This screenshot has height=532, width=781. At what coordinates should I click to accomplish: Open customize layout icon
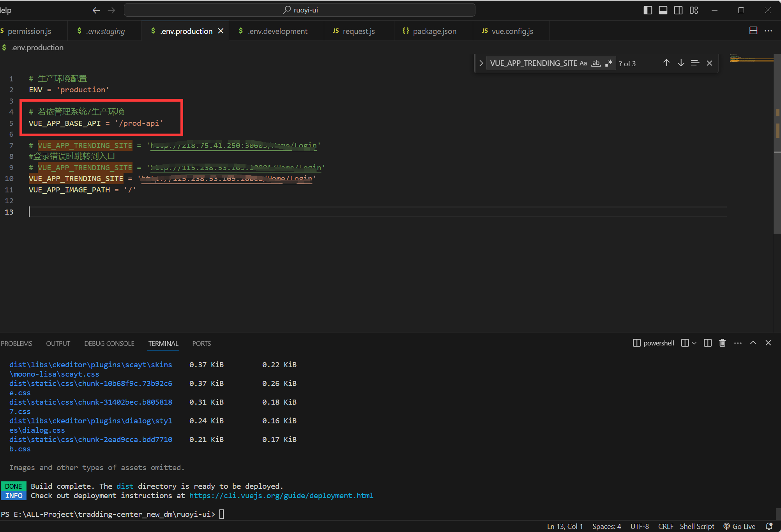[694, 10]
